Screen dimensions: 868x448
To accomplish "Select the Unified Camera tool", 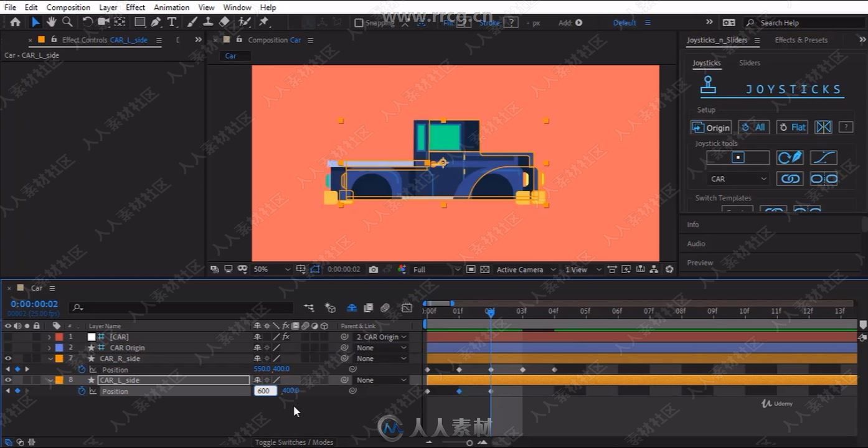I will (103, 22).
